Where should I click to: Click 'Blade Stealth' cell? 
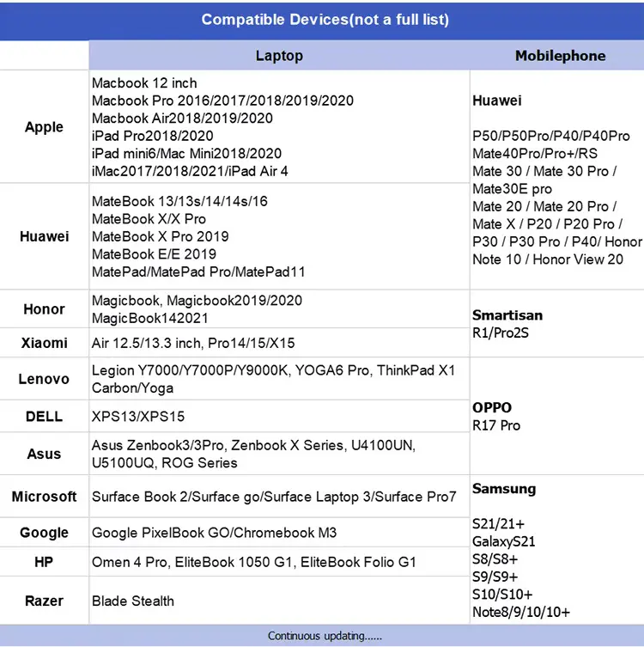pyautogui.click(x=133, y=601)
